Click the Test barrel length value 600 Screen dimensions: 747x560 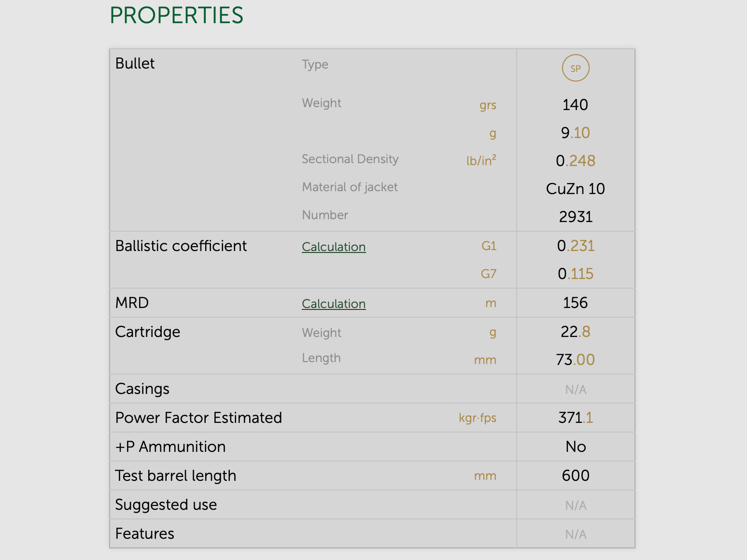[x=576, y=476]
